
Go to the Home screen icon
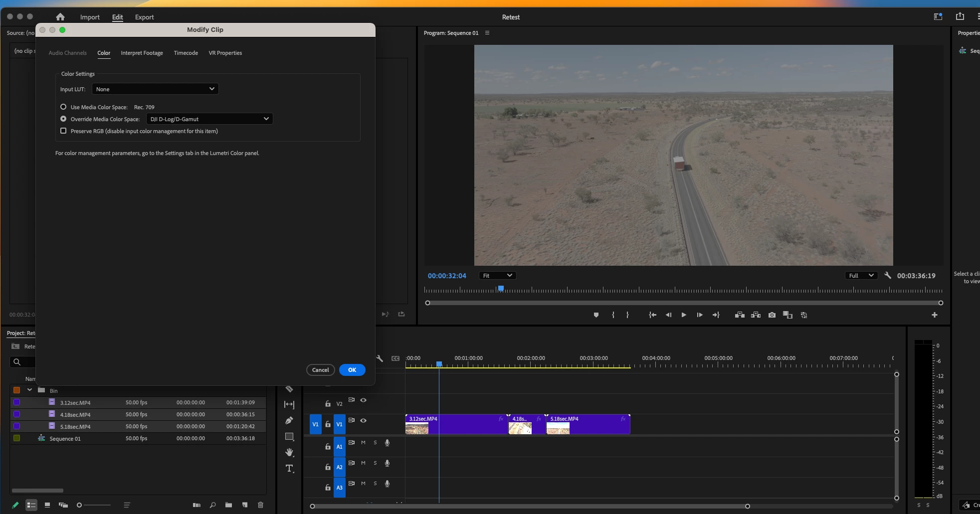pyautogui.click(x=60, y=17)
